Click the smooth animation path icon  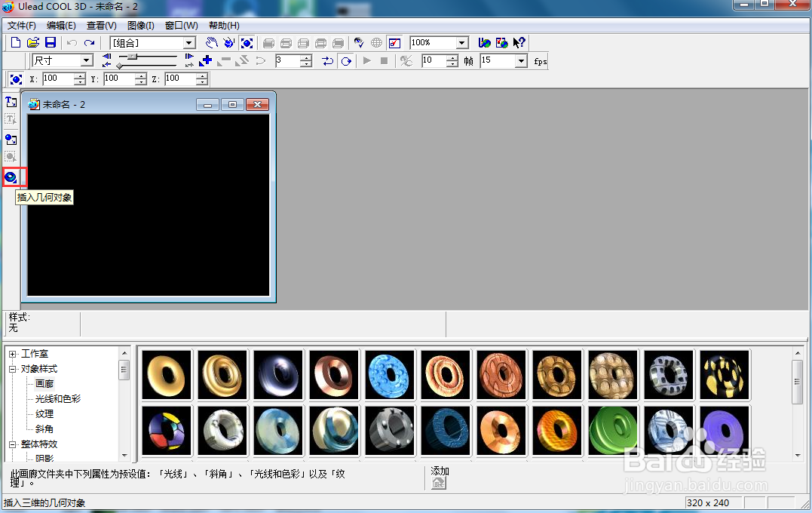[x=260, y=60]
